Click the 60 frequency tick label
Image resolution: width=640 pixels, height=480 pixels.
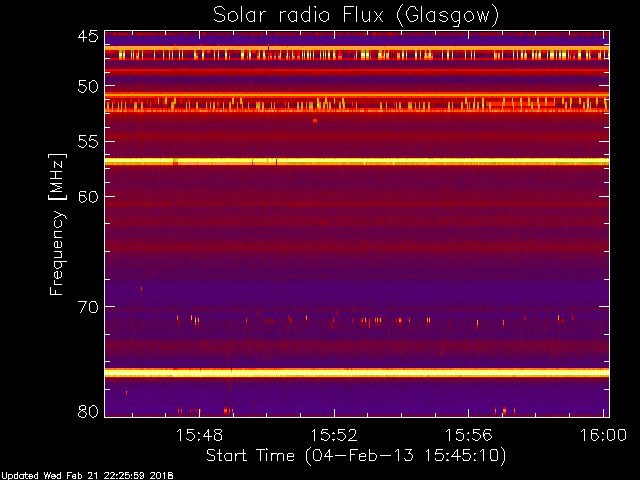[88, 197]
